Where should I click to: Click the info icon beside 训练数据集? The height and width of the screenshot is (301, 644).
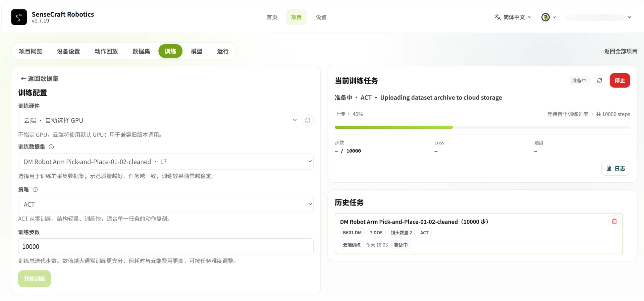51,147
